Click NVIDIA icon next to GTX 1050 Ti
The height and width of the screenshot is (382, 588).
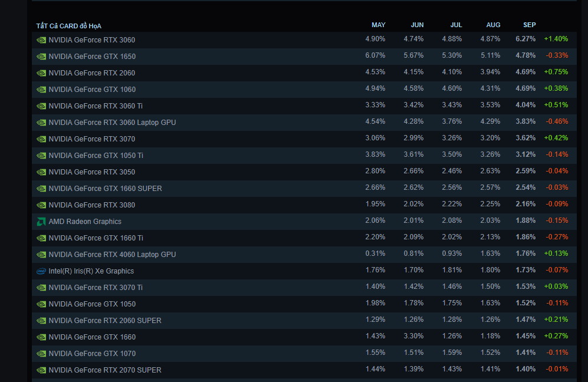[x=41, y=156]
